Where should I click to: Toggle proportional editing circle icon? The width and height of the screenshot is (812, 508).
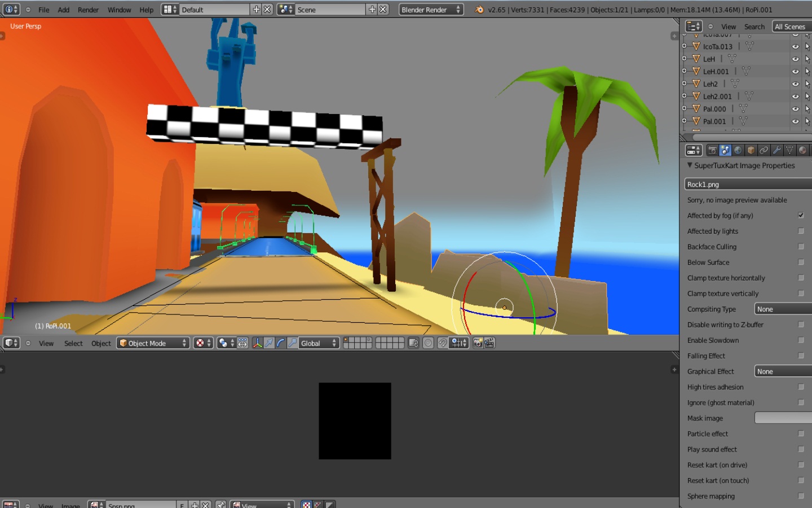click(x=429, y=343)
